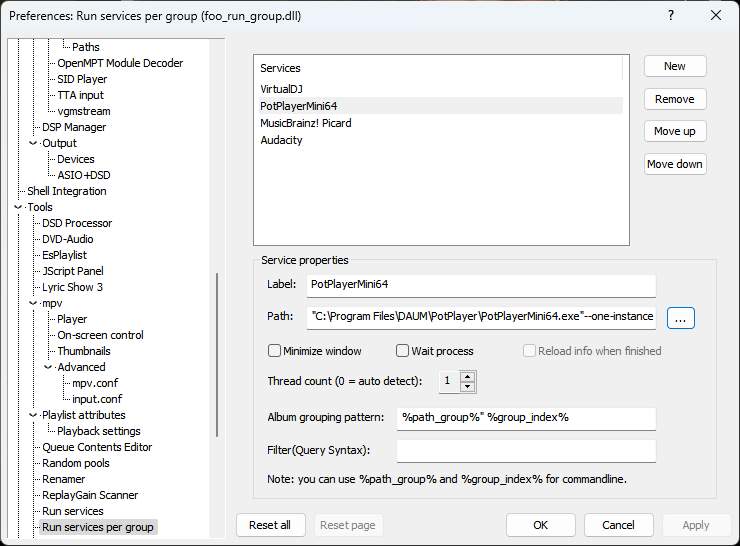The width and height of the screenshot is (740, 546).
Task: Confirm preferences with OK
Action: (x=541, y=525)
